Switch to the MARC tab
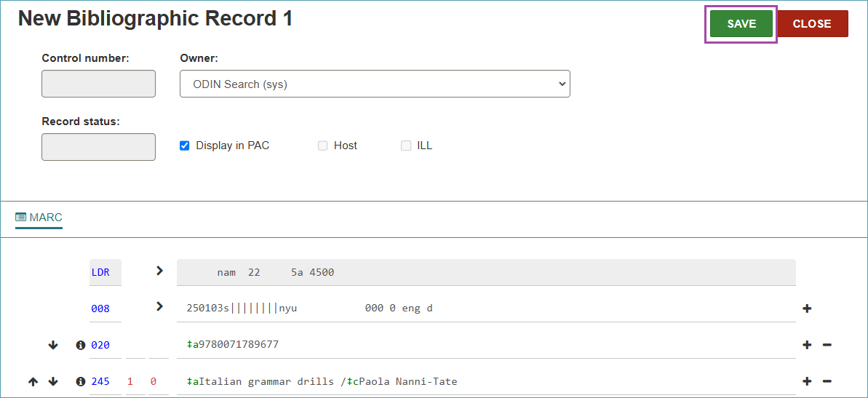Screen dimensions: 868x398 [39, 218]
